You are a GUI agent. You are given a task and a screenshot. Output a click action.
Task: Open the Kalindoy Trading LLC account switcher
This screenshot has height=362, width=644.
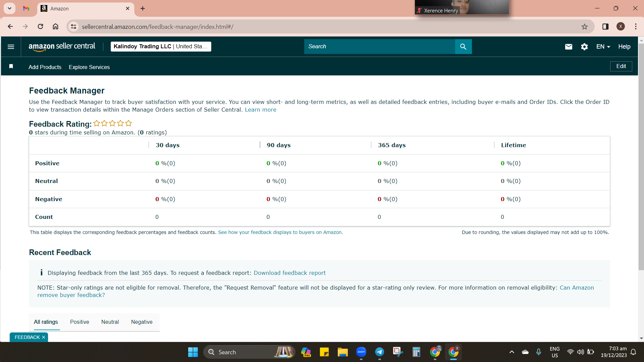point(161,47)
